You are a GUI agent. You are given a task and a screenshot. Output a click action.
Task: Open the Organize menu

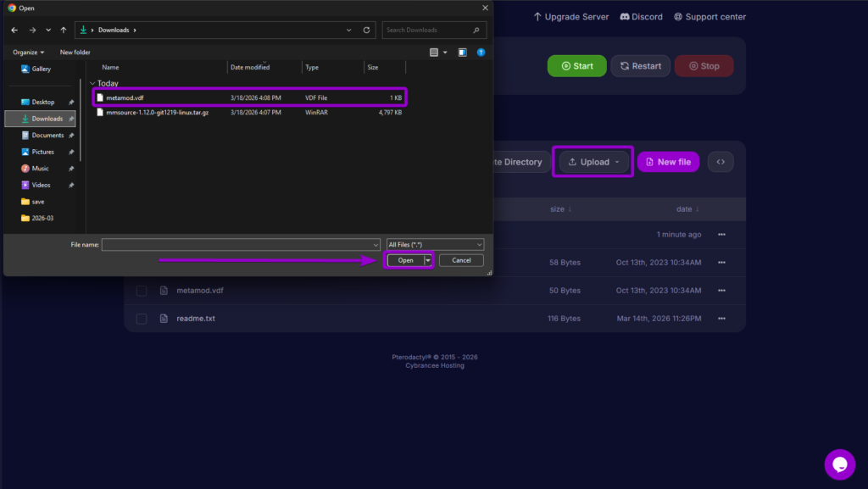click(x=28, y=52)
